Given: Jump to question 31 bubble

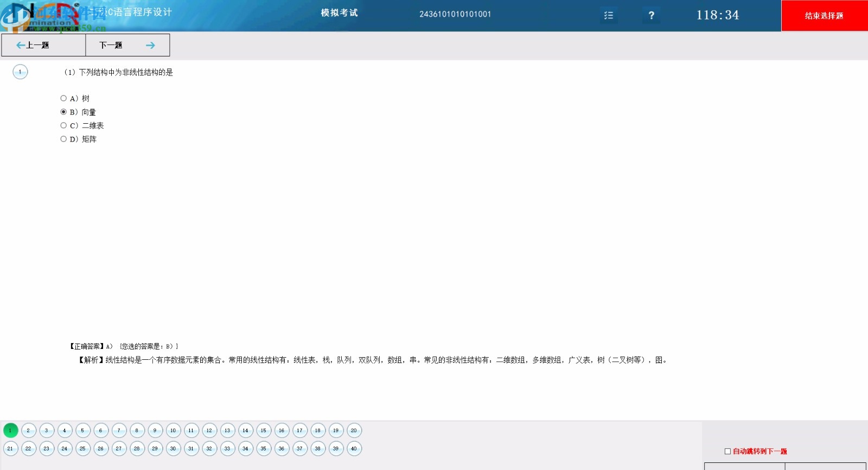Looking at the screenshot, I should 192,448.
